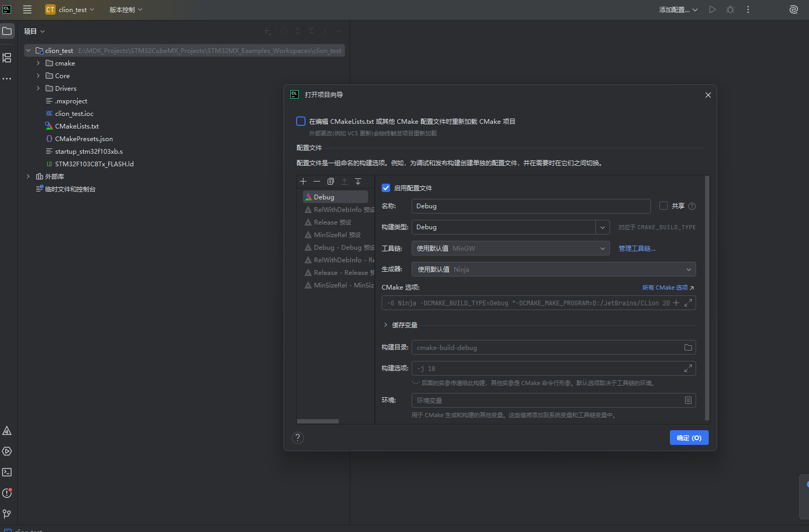Select the Debug - Debug preset profile
This screenshot has width=809, height=532.
(339, 247)
